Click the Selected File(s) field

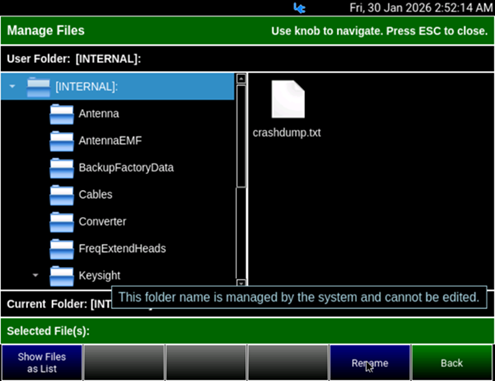point(247,331)
